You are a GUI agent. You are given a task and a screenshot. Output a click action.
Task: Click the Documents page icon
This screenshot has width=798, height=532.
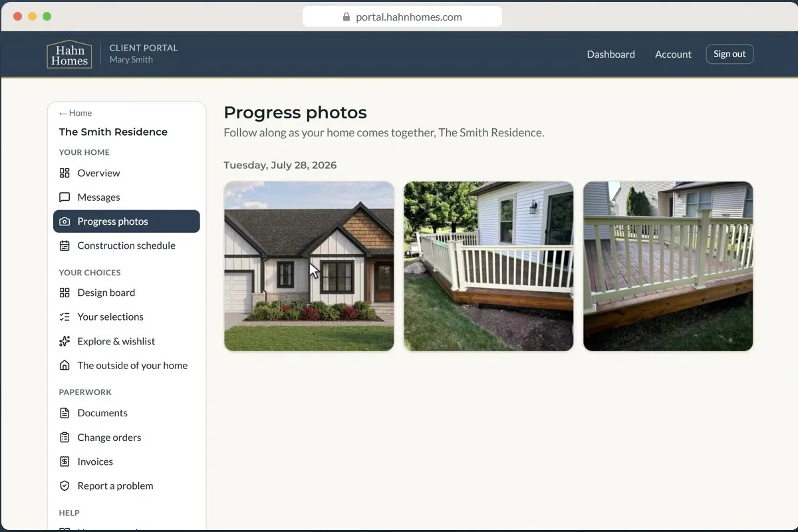coord(65,413)
